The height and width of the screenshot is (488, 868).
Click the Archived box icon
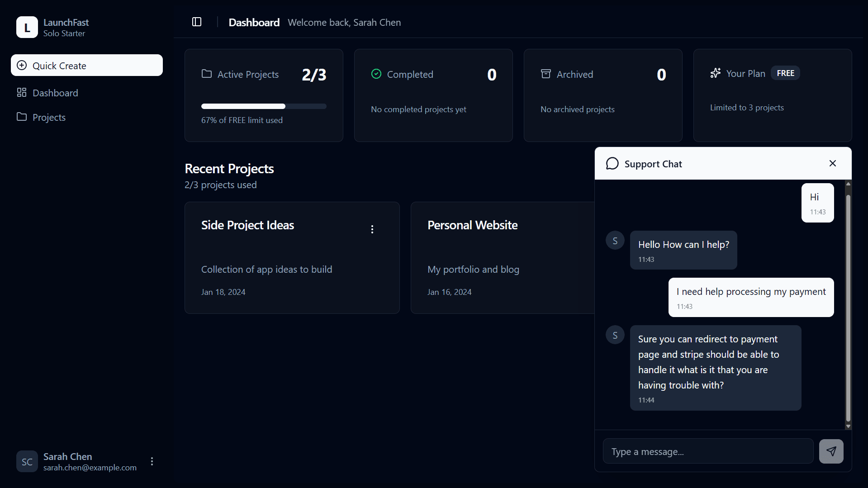click(546, 74)
